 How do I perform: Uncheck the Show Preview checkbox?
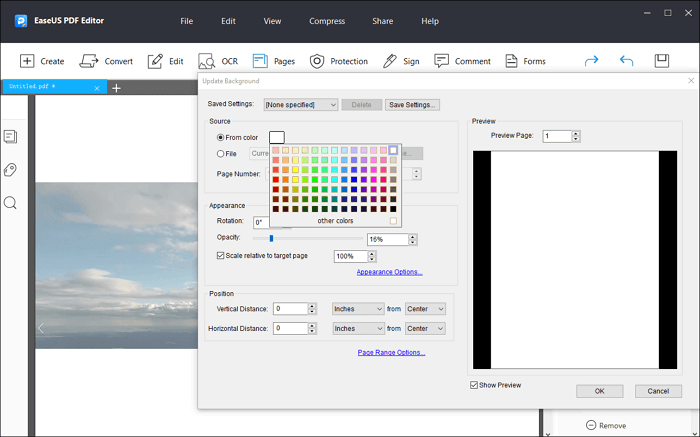tap(474, 385)
